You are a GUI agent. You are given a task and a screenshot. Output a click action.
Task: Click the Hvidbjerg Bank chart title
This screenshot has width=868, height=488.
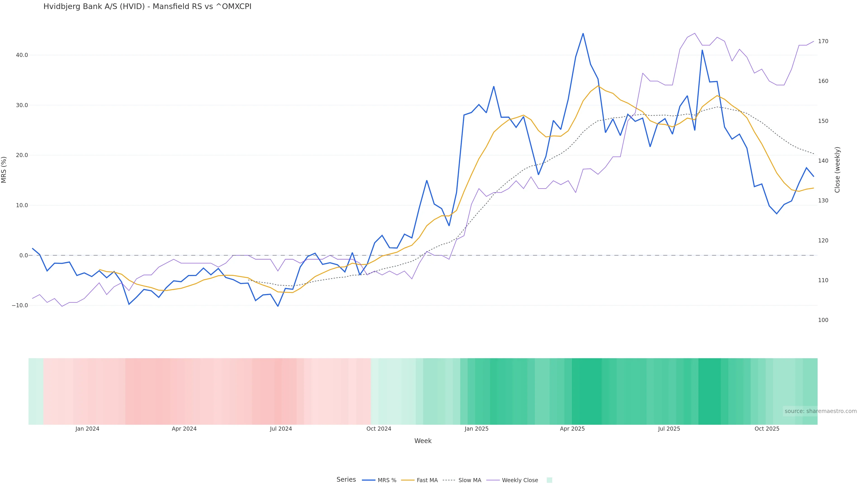coord(147,7)
